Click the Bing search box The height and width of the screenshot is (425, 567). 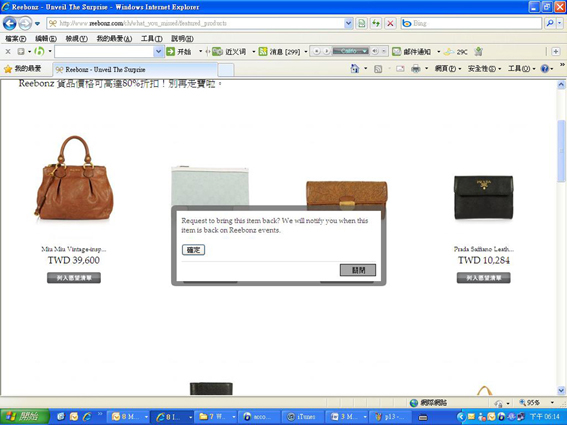click(471, 24)
